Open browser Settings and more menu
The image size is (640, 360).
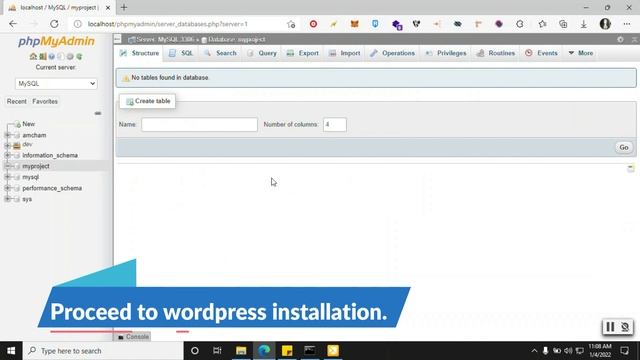(627, 24)
